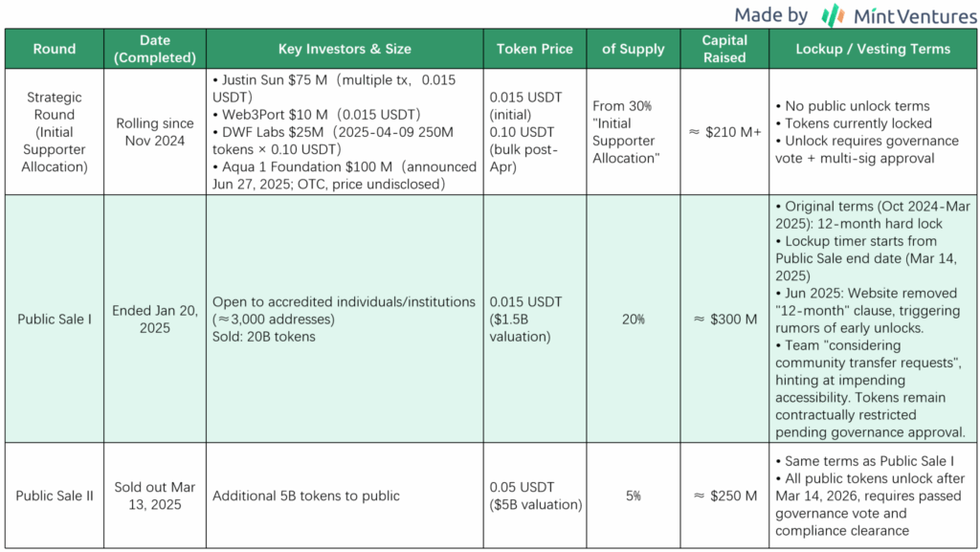Click the Mint Ventures logo icon
Screen dimensions: 980x552
pos(834,15)
